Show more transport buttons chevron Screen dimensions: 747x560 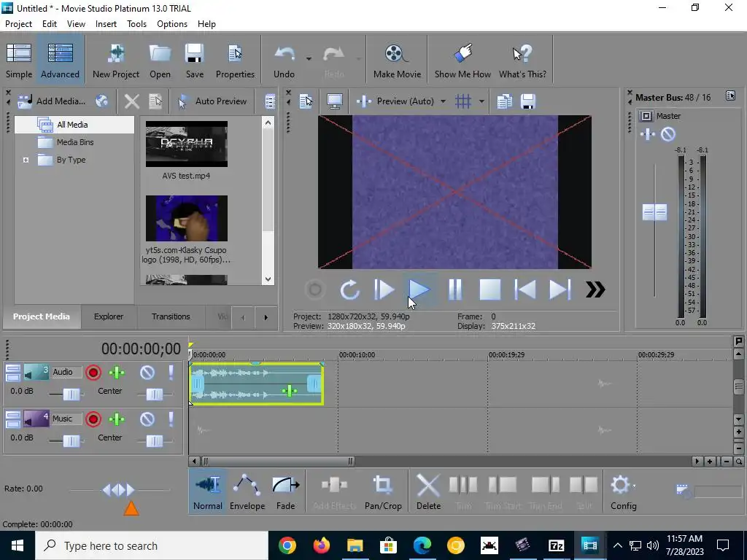(595, 289)
